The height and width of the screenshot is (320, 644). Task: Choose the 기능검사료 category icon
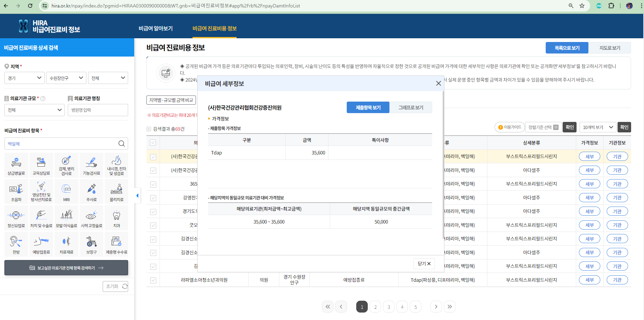click(x=92, y=165)
